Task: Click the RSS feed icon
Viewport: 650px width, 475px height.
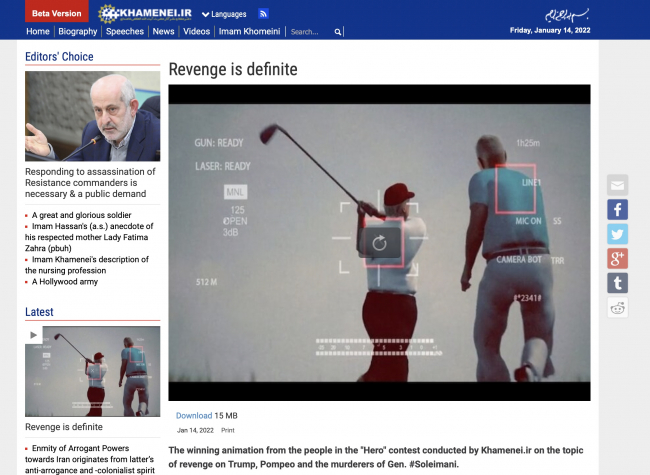Action: click(263, 14)
